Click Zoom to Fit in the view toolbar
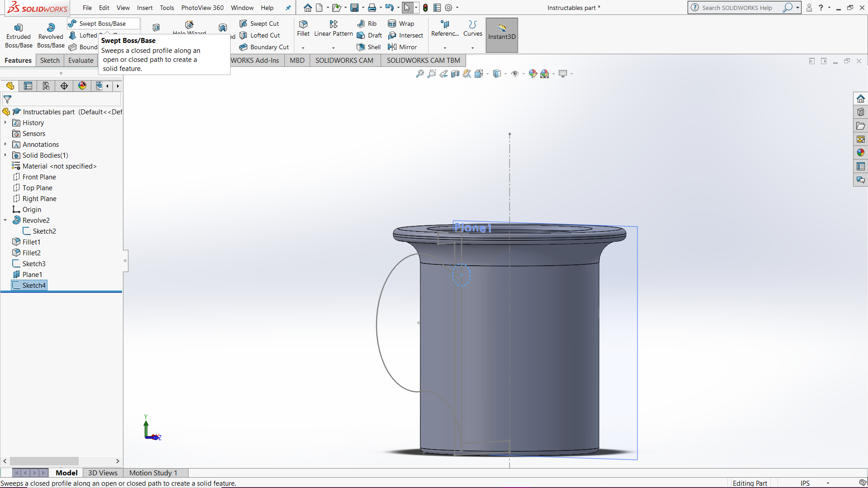Image resolution: width=868 pixels, height=488 pixels. point(420,74)
